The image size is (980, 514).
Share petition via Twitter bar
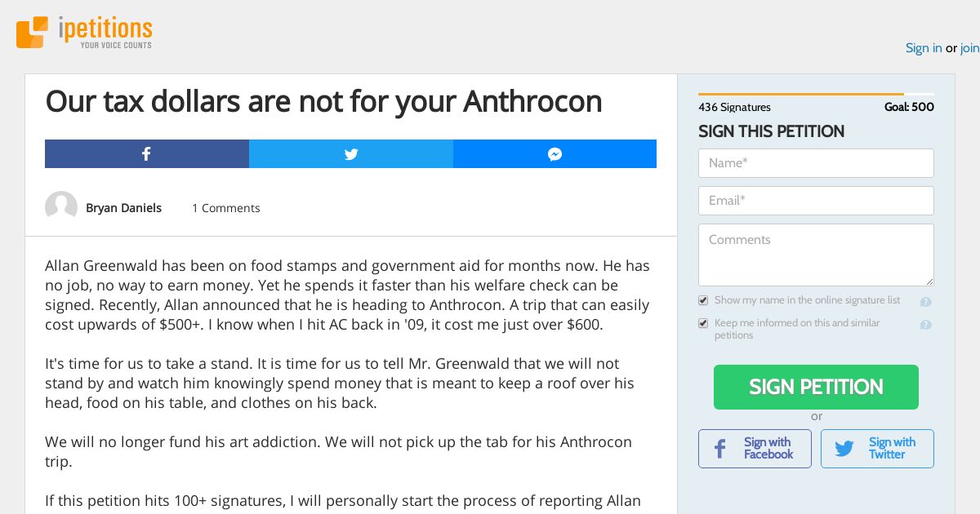coord(351,153)
